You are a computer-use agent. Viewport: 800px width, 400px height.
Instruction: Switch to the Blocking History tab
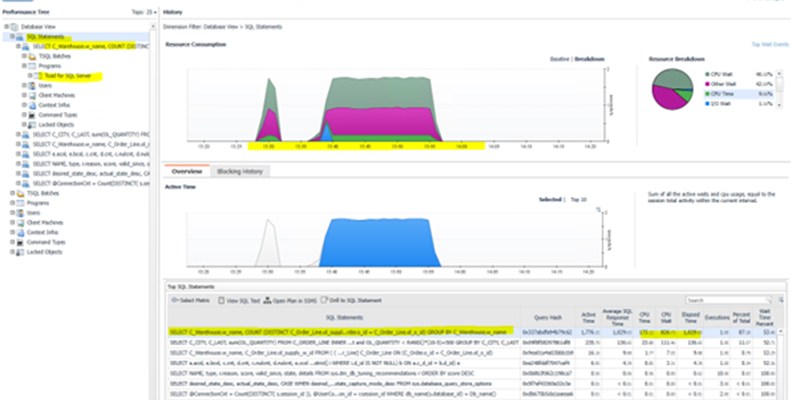pos(240,171)
